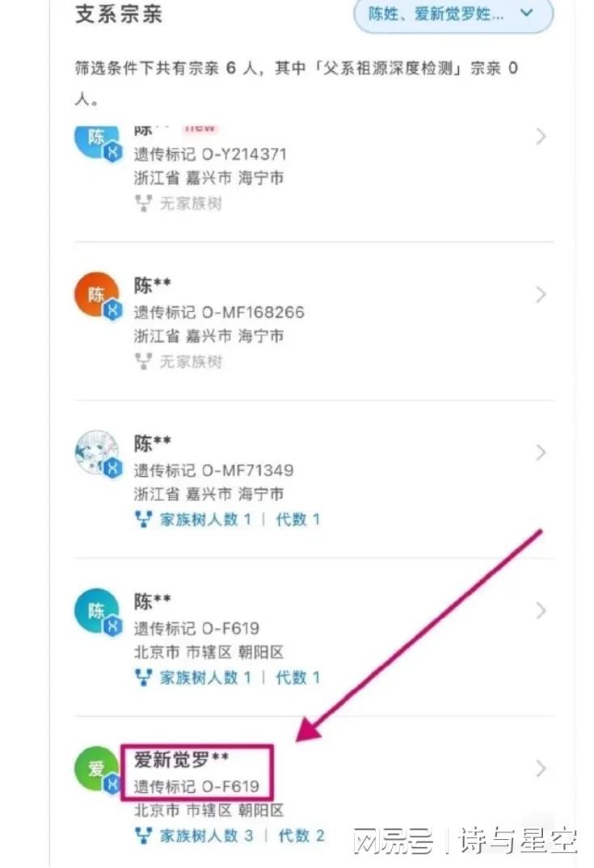This screenshot has width=594, height=868.
Task: Click the teal 陈 avatar beside the 陈** O-F619 entry
Action: coord(96,611)
